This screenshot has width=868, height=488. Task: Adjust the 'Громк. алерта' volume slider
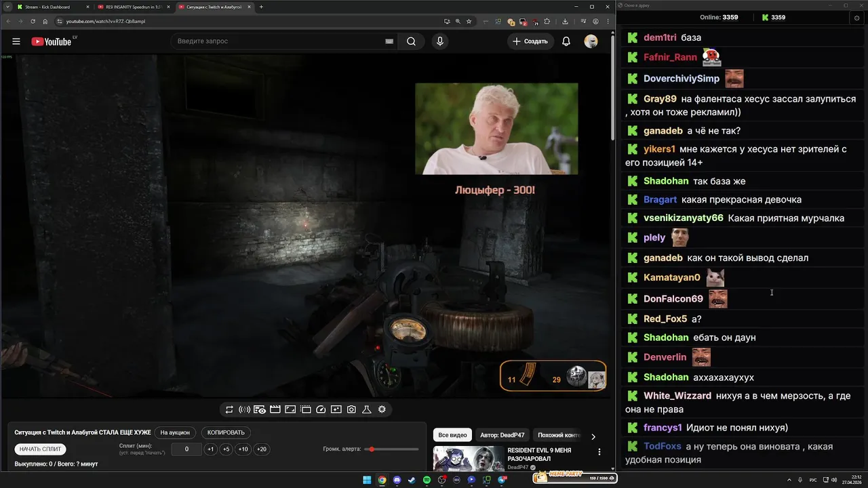tap(391, 449)
